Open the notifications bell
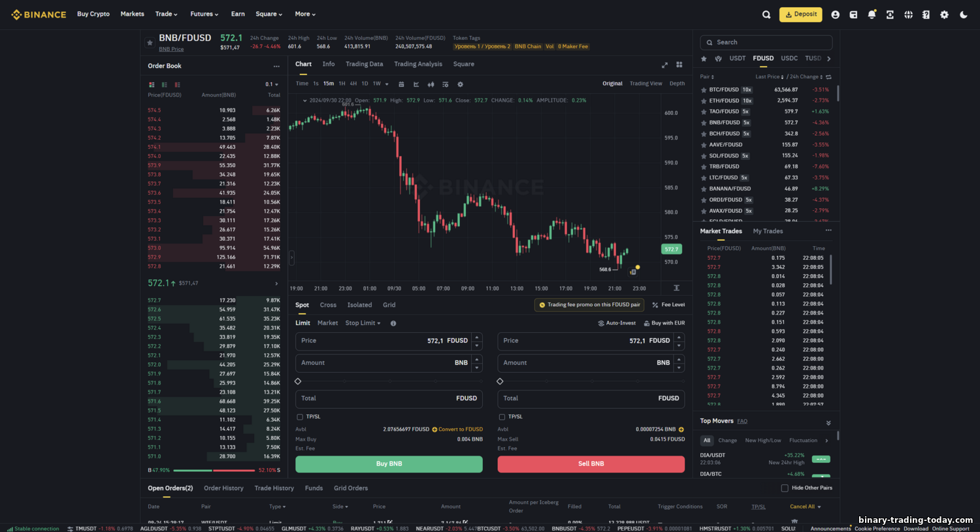The width and height of the screenshot is (980, 532). (x=872, y=14)
